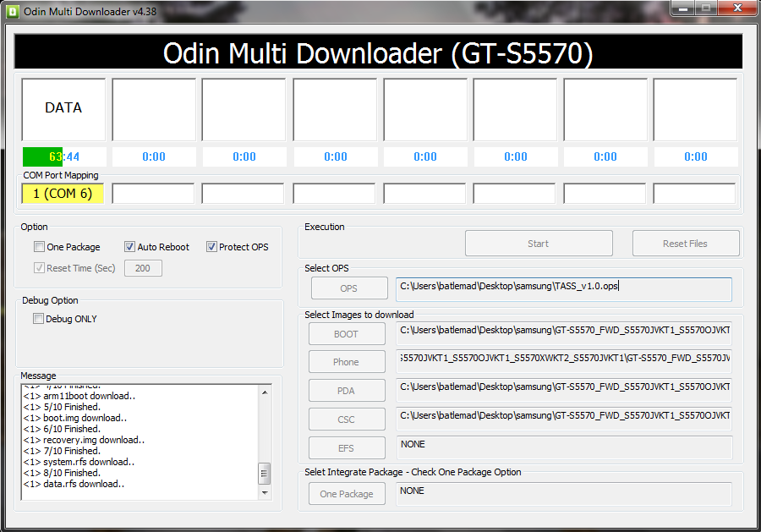The image size is (761, 532).
Task: Select the 'recovery.img download..' log line
Action: (x=84, y=440)
